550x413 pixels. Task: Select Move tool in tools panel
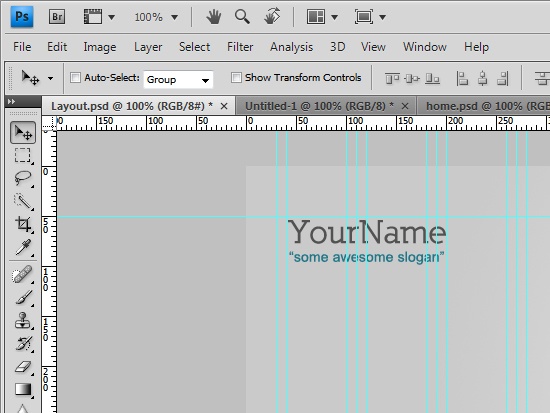[x=23, y=133]
